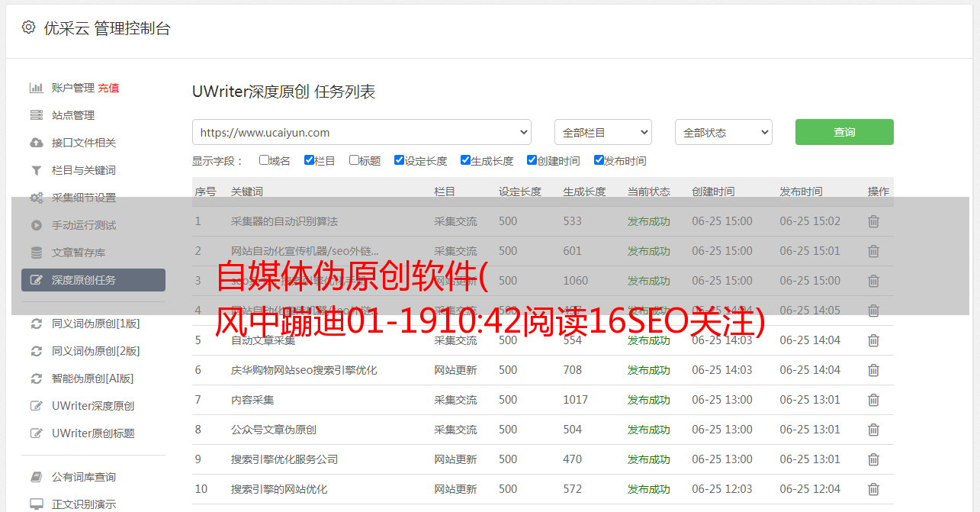Uncheck the 设定长度 display field
Image resolution: width=980 pixels, height=512 pixels.
399,160
